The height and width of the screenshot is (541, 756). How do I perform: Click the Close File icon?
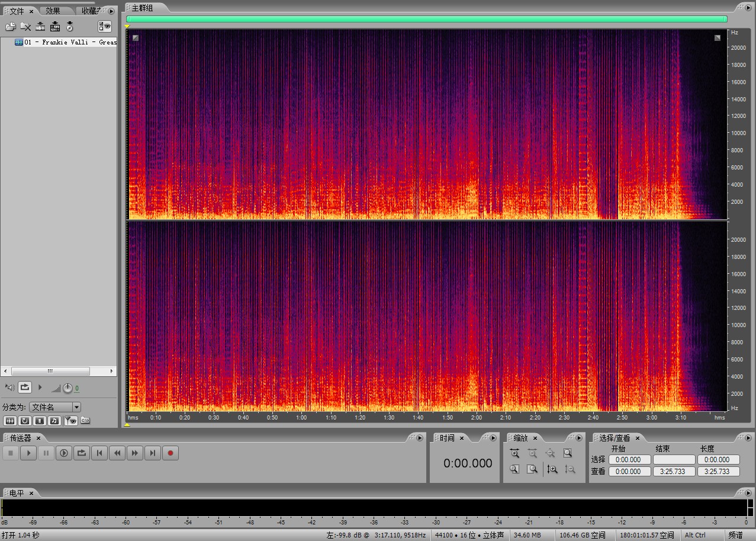(x=25, y=27)
